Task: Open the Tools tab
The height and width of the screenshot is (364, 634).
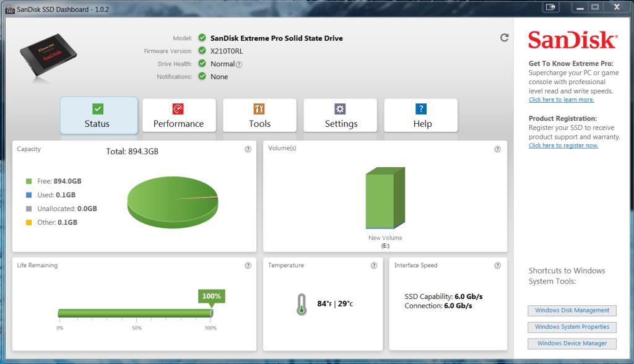Action: click(259, 116)
